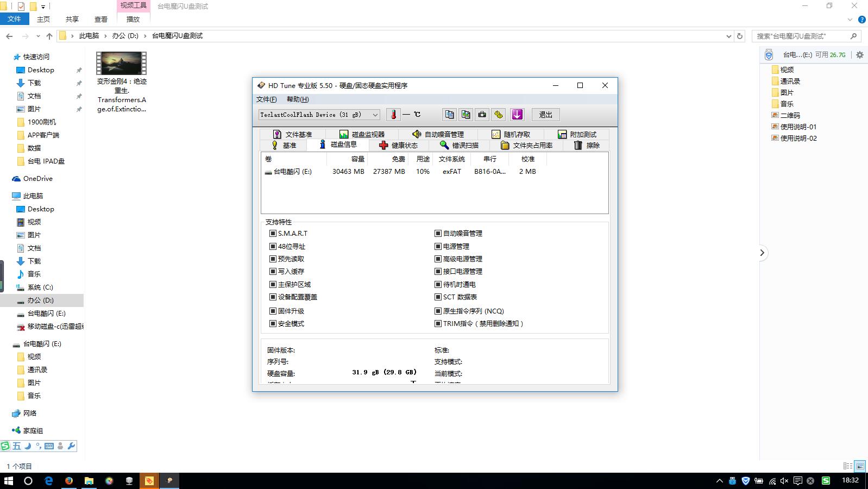This screenshot has height=489, width=868.
Task: Switch to the 擦除 tab
Action: [x=587, y=146]
